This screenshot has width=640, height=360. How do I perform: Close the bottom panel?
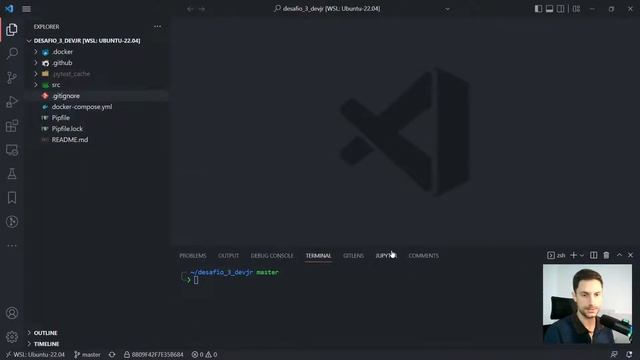[630, 255]
